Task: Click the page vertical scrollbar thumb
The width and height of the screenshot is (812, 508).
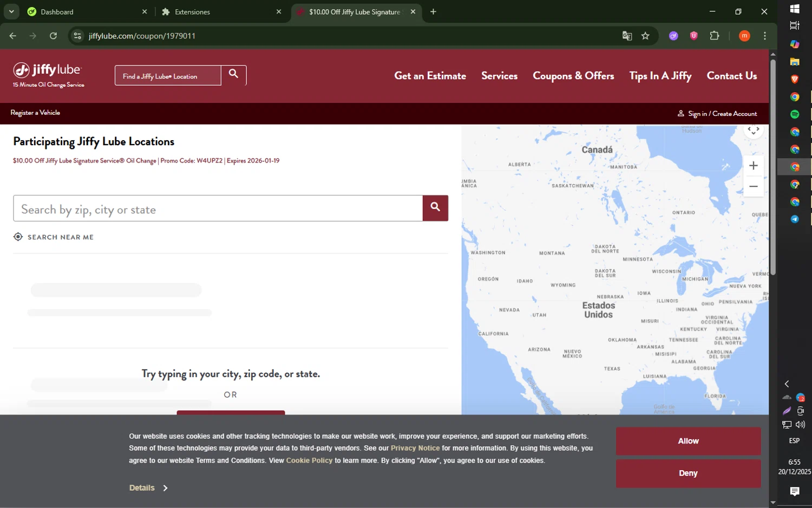Action: (773, 167)
